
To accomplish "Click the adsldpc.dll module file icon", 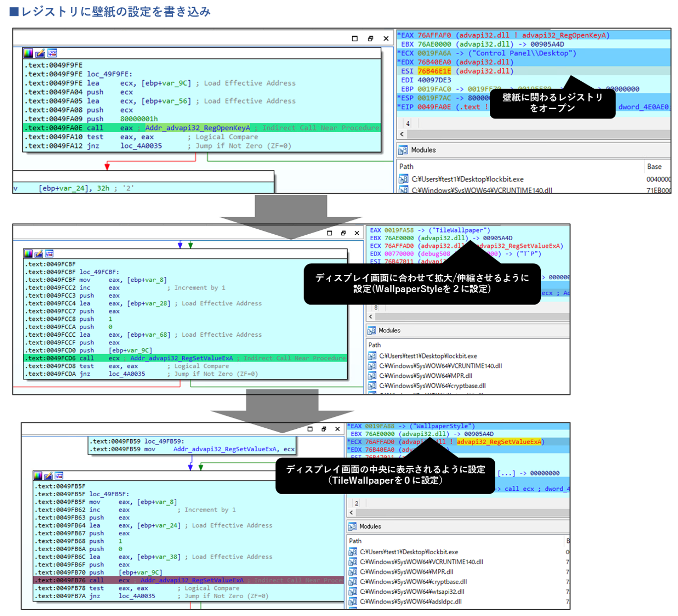I will point(353,602).
